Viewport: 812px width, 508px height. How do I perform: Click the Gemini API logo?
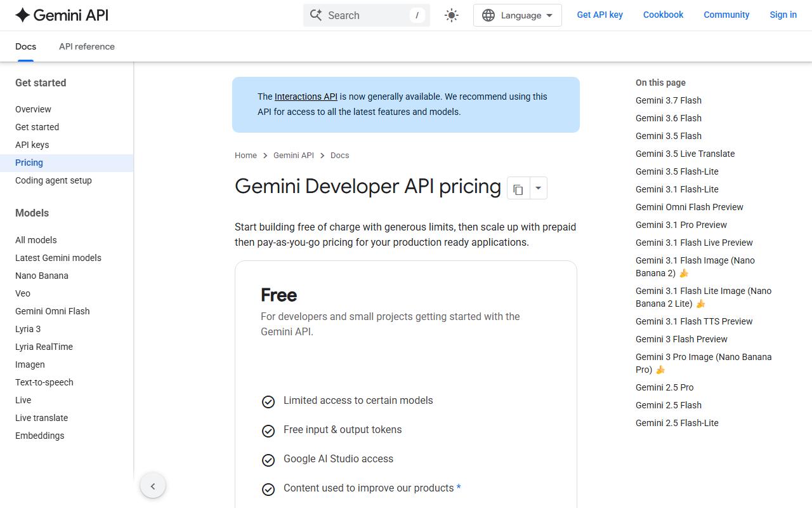pos(62,15)
